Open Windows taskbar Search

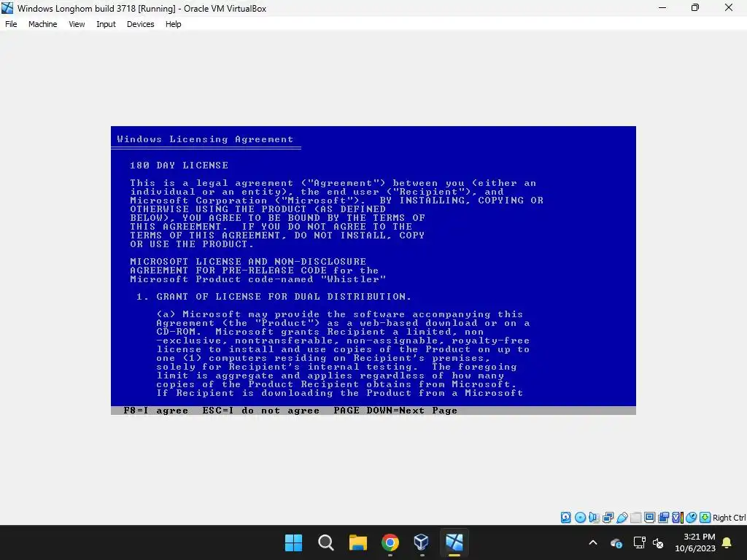(x=326, y=542)
